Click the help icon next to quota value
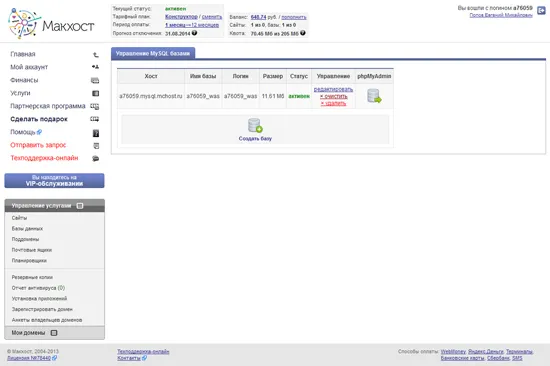The height and width of the screenshot is (366, 550). point(303,33)
